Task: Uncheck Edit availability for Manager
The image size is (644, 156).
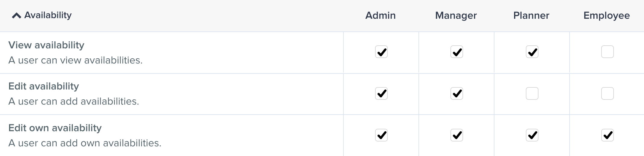Action: 456,93
